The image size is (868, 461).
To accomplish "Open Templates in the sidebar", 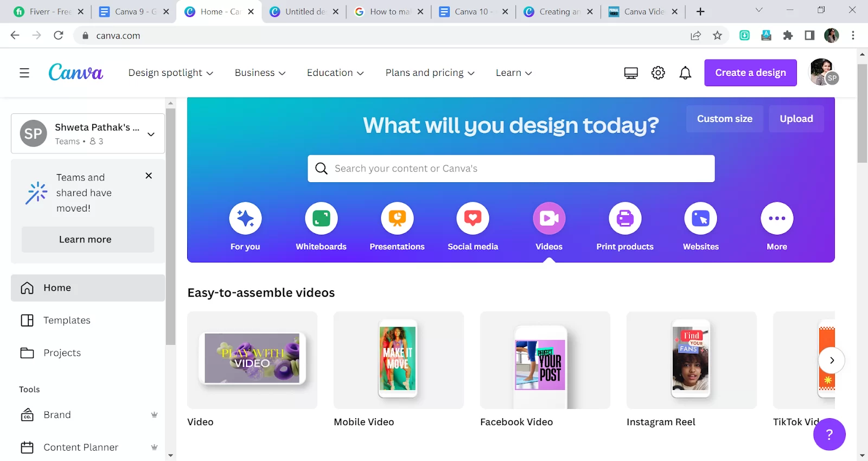I will 88,321.
